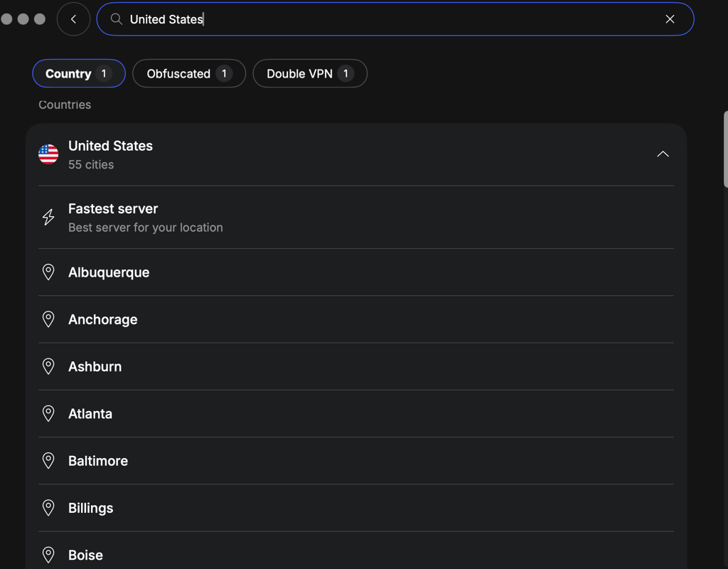Click the Billings location pin
This screenshot has height=569, width=728.
click(48, 508)
